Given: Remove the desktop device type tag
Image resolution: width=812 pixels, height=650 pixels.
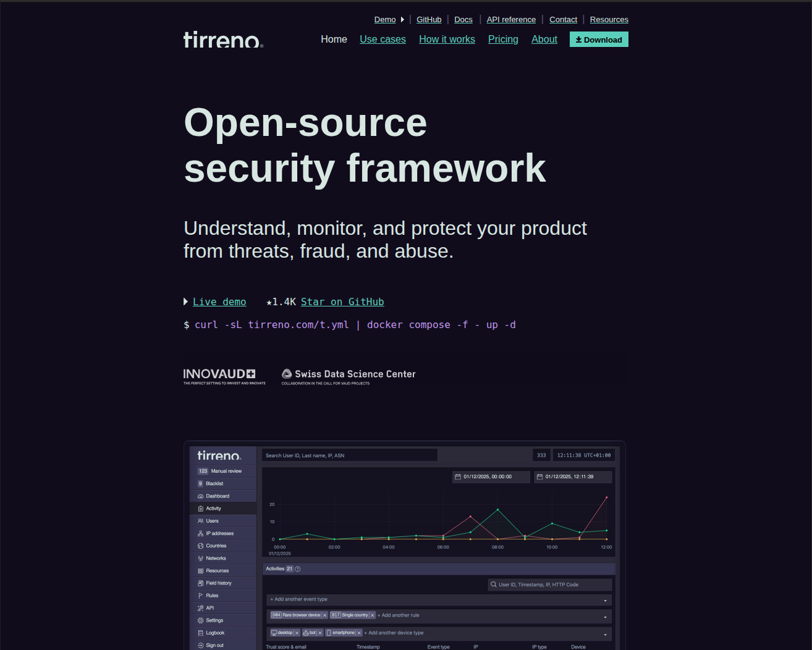Looking at the screenshot, I should [297, 633].
